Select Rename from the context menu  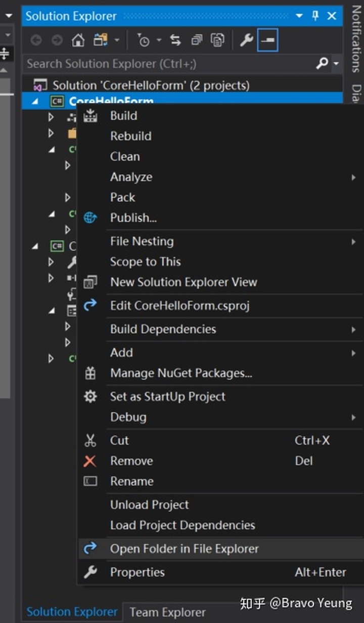[220, 481]
